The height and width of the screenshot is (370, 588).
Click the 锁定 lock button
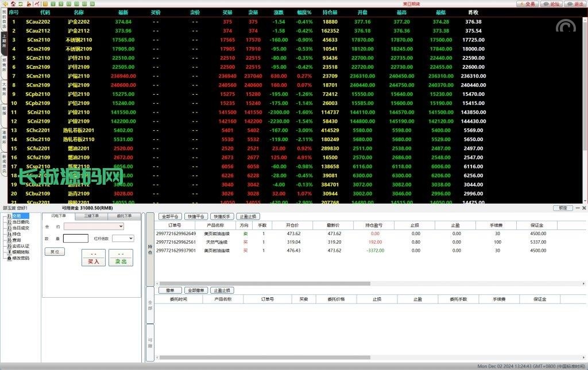[563, 208]
